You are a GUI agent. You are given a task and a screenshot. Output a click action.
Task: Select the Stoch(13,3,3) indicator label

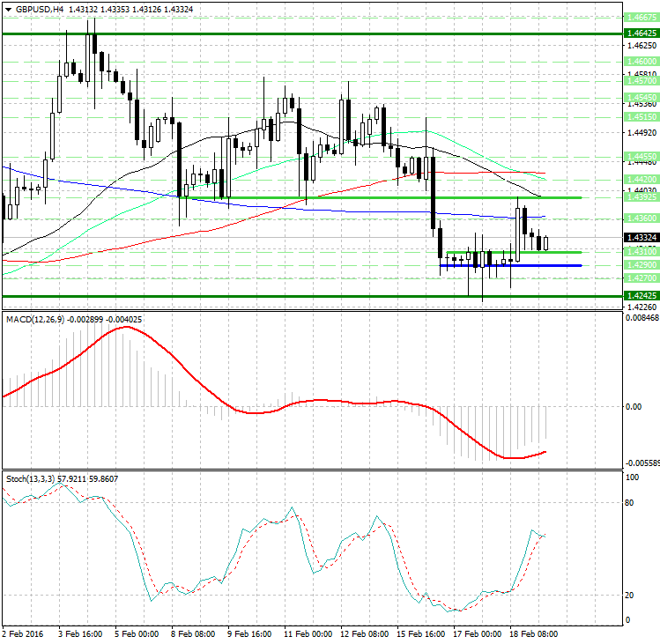point(30,478)
